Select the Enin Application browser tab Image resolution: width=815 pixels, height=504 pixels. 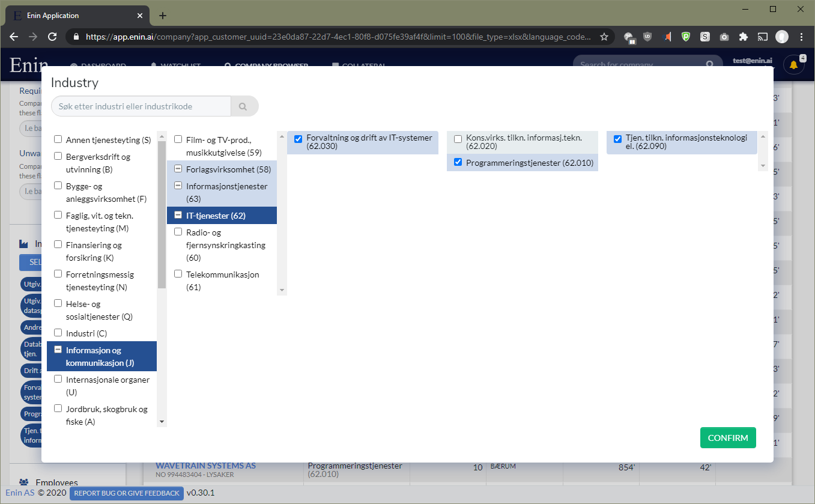click(78, 16)
